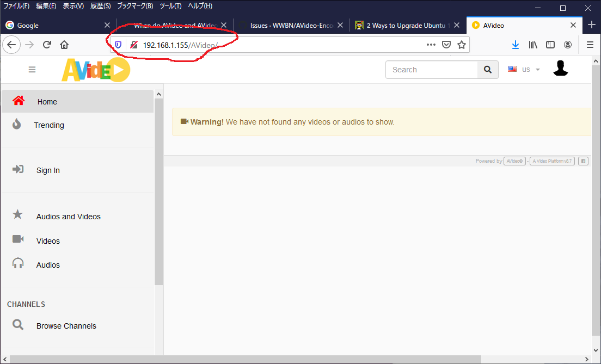Click into the Search field
Screen dimensions: 601x364
[432, 70]
